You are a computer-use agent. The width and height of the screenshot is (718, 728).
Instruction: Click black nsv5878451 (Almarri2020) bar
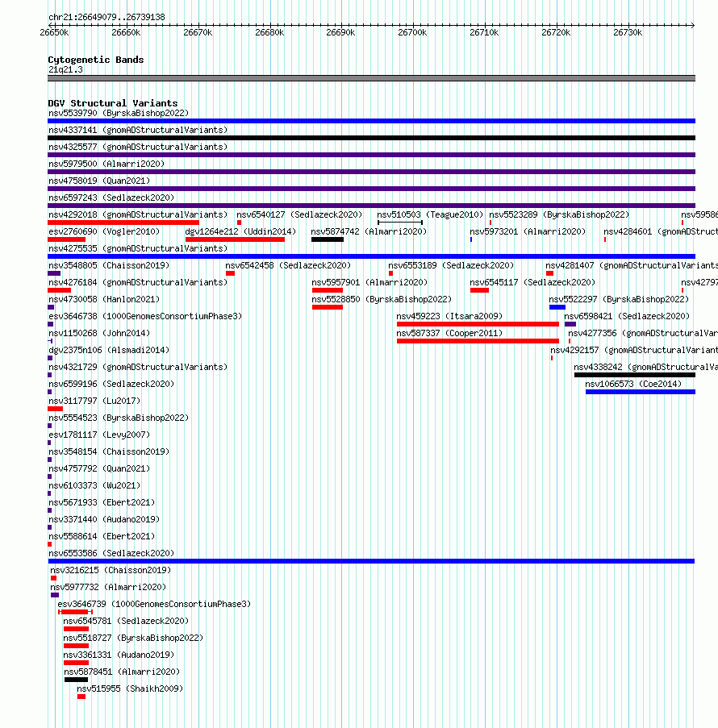click(76, 680)
